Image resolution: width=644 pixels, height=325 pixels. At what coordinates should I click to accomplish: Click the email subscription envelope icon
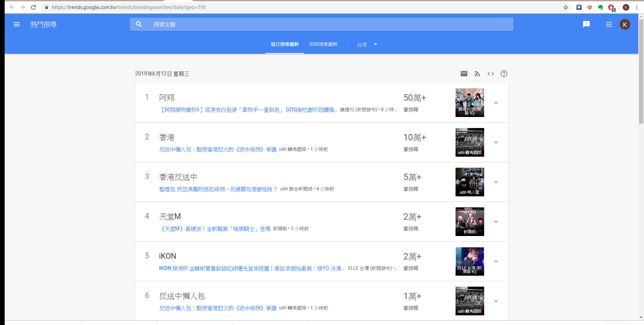(x=464, y=74)
